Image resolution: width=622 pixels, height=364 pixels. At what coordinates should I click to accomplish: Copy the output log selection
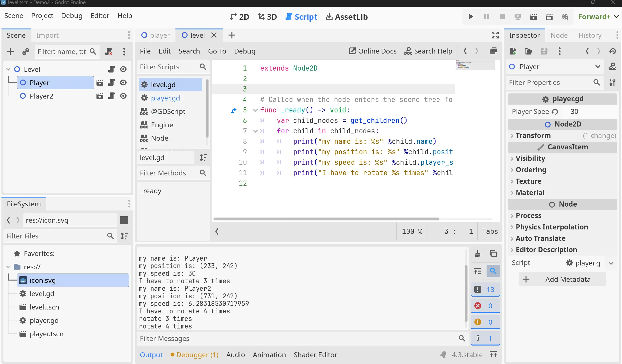point(493,254)
